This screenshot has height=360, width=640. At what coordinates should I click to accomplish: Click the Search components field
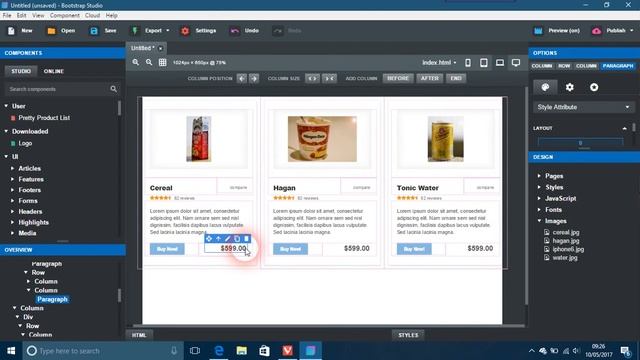(62, 89)
